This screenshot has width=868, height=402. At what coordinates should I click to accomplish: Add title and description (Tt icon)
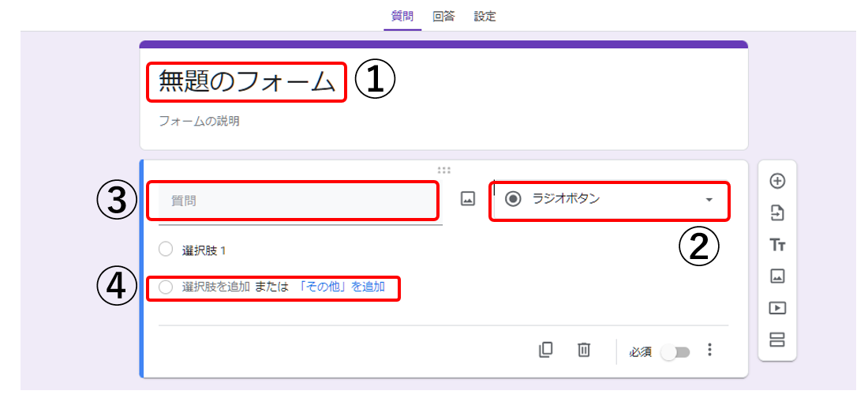pos(778,245)
